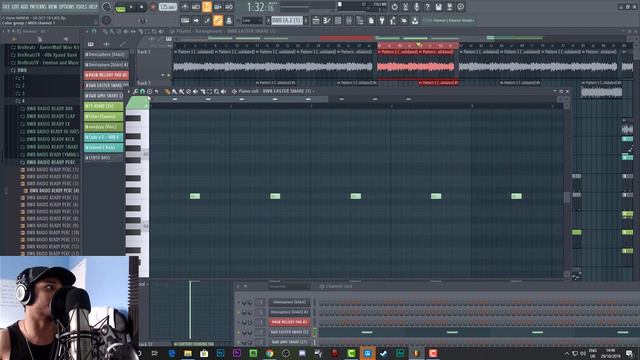Select the piano roll select tool
This screenshot has width=640, height=360.
tap(209, 91)
